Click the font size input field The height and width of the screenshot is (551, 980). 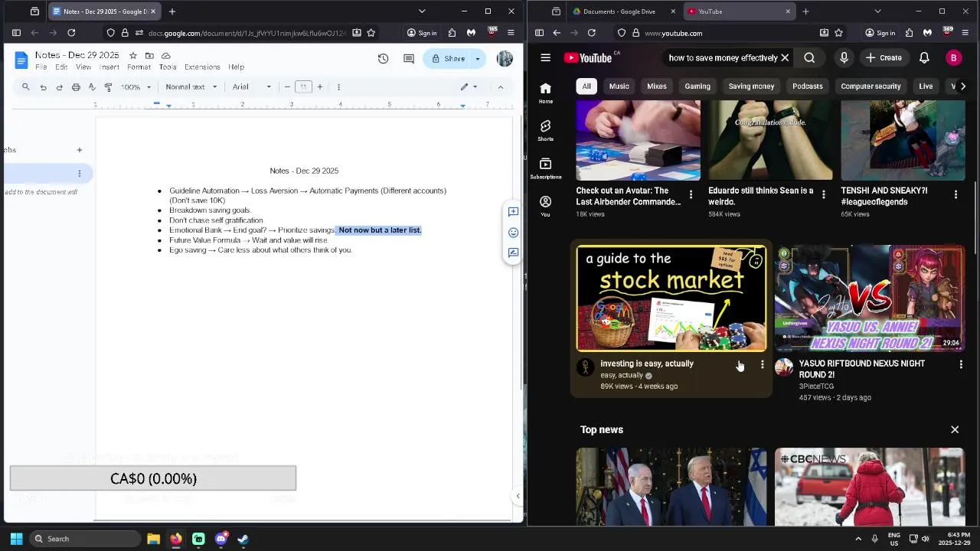coord(303,86)
